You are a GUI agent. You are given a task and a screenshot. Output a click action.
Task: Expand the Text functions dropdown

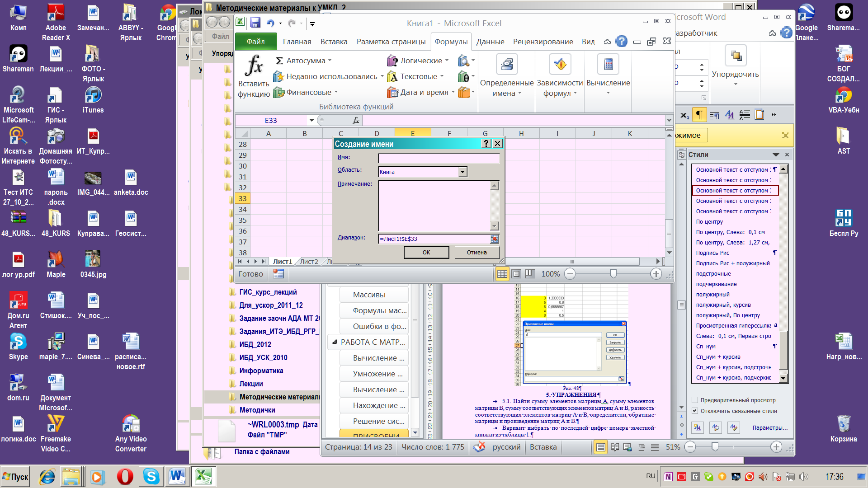coord(442,76)
